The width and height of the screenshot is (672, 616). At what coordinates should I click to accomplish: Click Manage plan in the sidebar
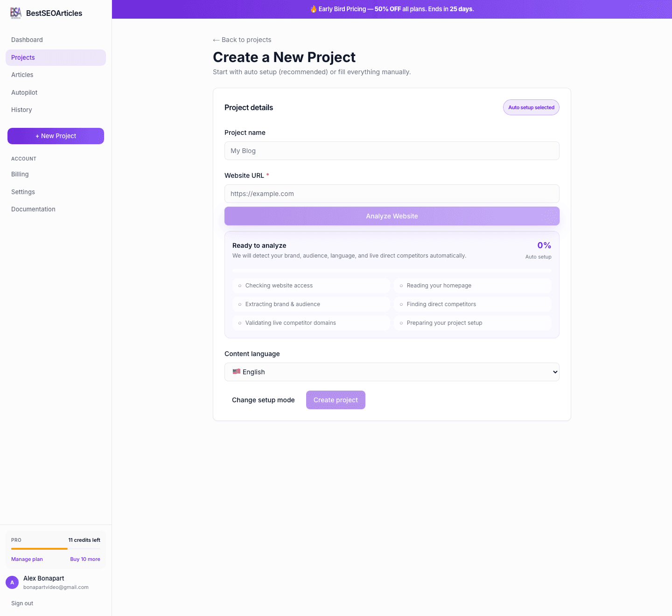pos(27,559)
